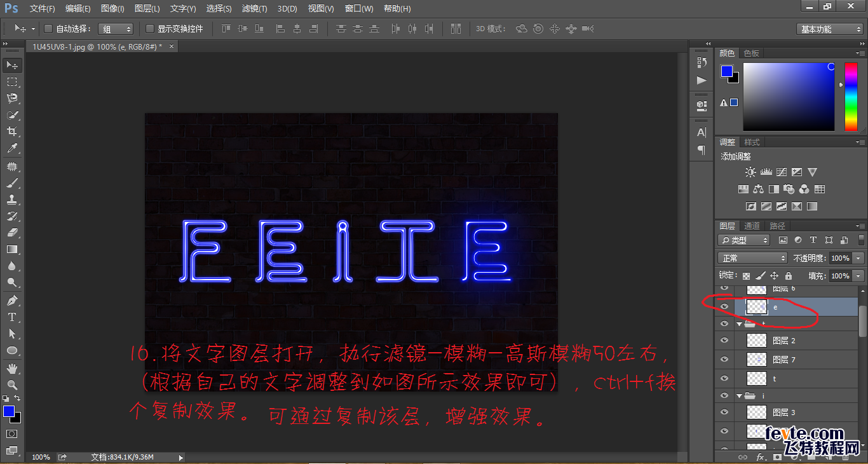Click the Layers panel scrollbar
Viewport: 868px width, 464px height.
[863, 321]
